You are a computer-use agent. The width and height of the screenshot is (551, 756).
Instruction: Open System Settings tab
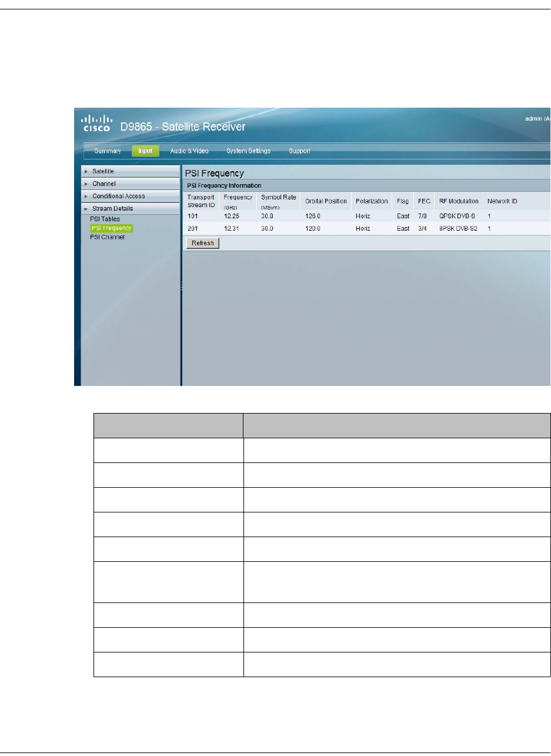click(249, 151)
